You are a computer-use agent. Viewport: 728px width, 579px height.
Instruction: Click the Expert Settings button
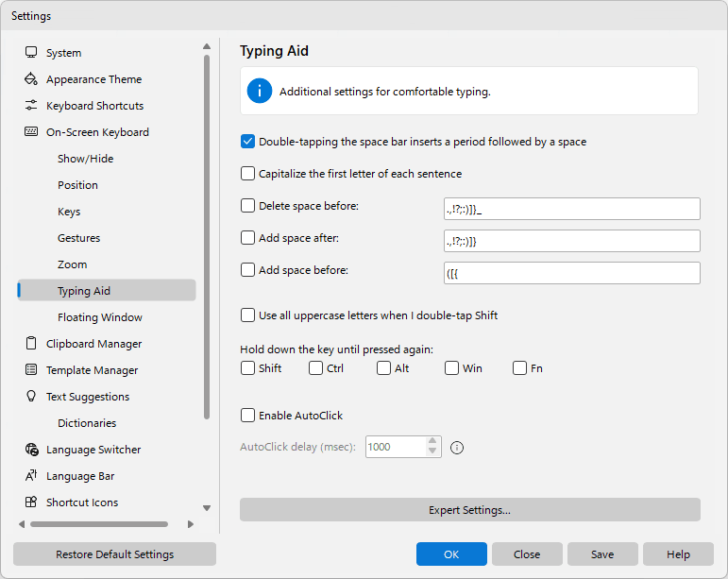point(470,510)
